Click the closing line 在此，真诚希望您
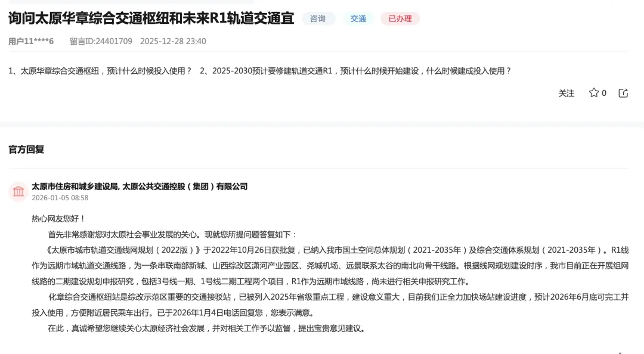Image resolution: width=644 pixels, height=354 pixels. point(208,328)
